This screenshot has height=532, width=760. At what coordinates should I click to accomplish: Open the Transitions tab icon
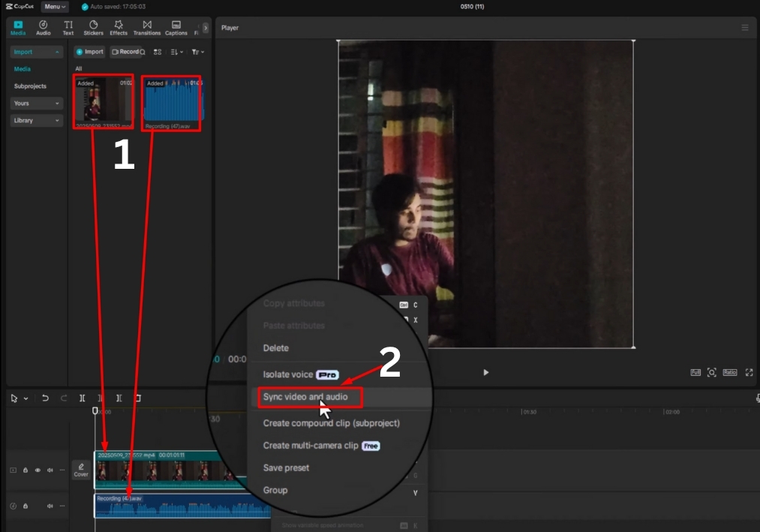[147, 28]
